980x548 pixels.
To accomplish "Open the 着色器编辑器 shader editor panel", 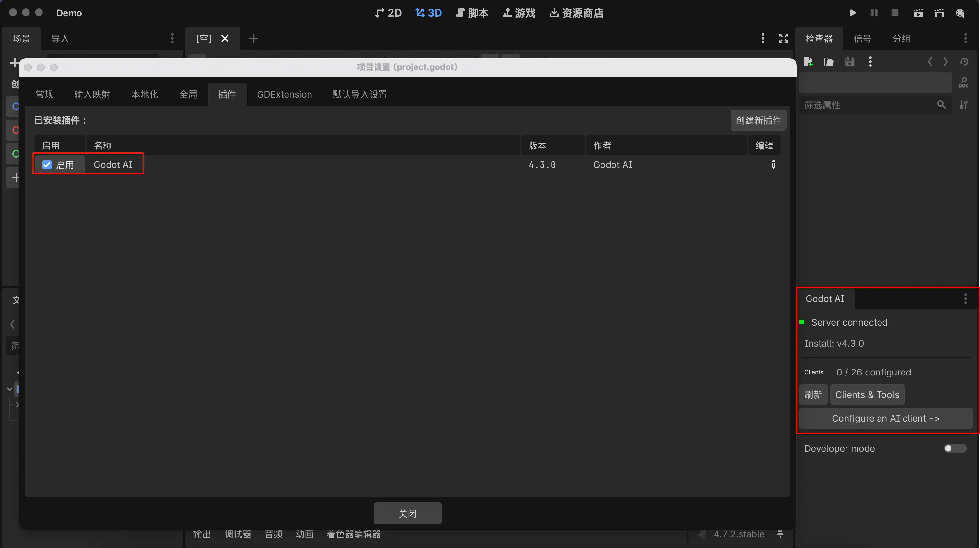I will [354, 534].
